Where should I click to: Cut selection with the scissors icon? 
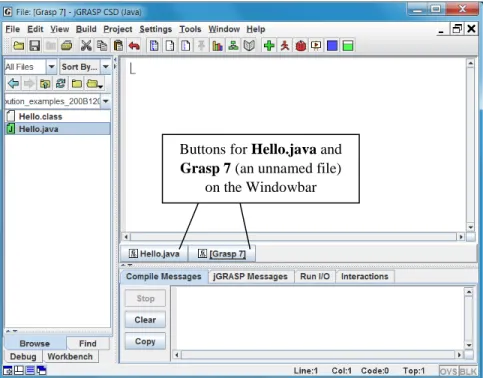tap(86, 45)
